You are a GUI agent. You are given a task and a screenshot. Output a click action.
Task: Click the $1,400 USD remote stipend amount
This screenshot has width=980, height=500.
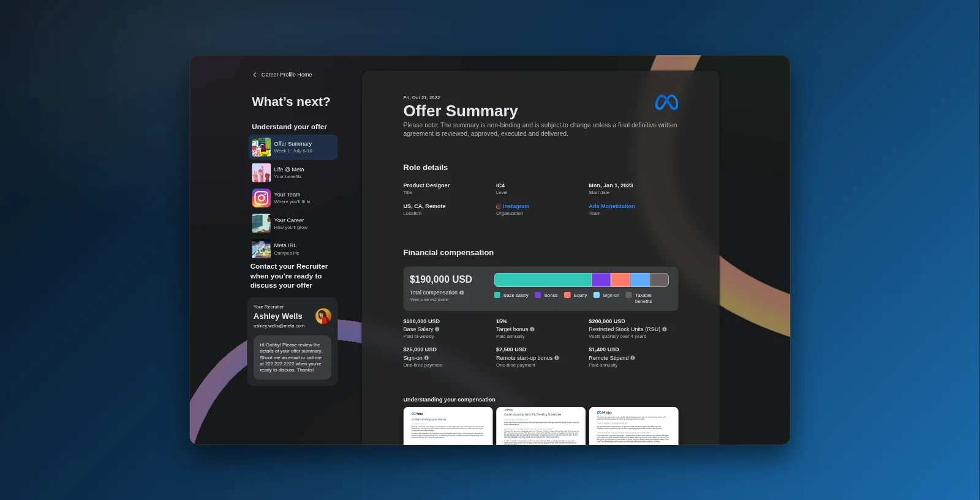(x=604, y=350)
